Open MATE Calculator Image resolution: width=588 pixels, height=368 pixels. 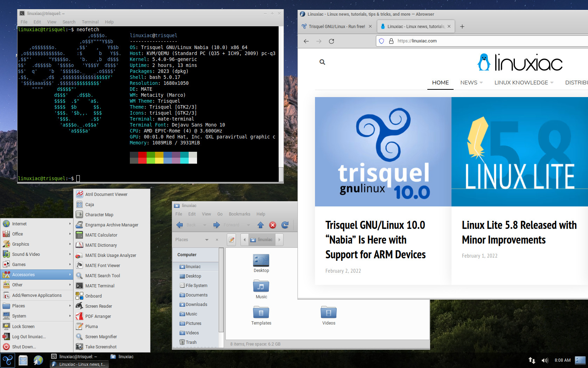[x=112, y=235]
